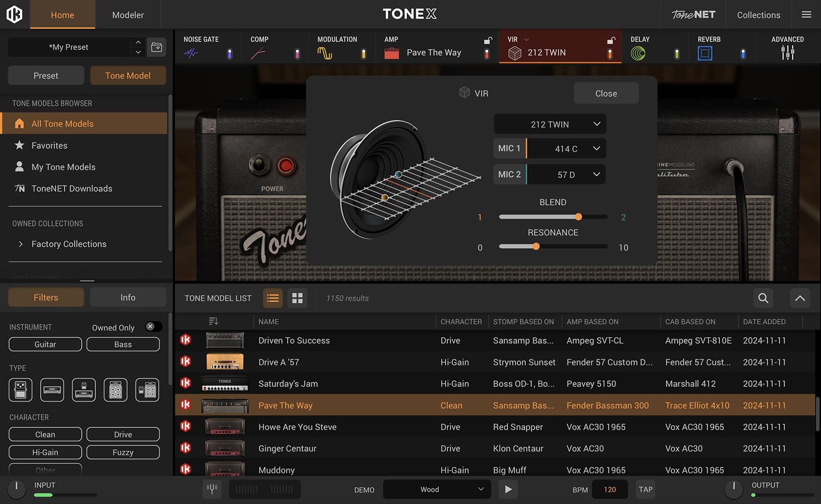
Task: Collapse the tone model list panel
Action: coord(800,298)
